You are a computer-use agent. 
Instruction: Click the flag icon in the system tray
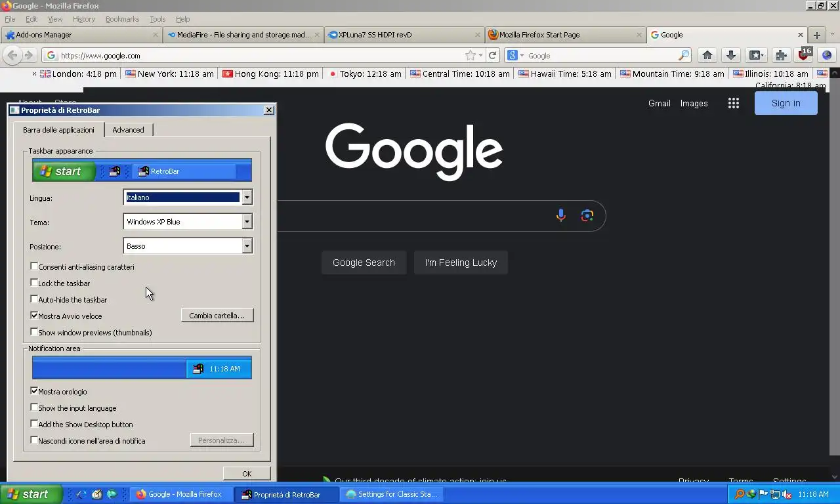coord(763,494)
